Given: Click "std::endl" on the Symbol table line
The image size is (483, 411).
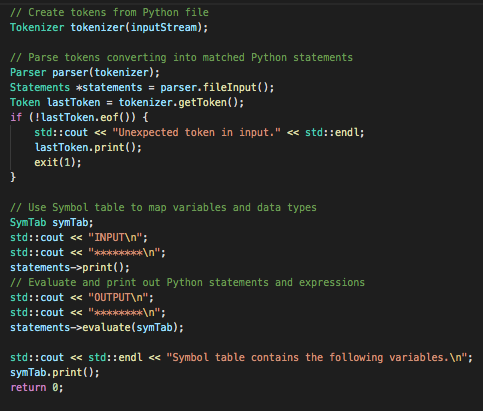Looking at the screenshot, I should (115, 357).
